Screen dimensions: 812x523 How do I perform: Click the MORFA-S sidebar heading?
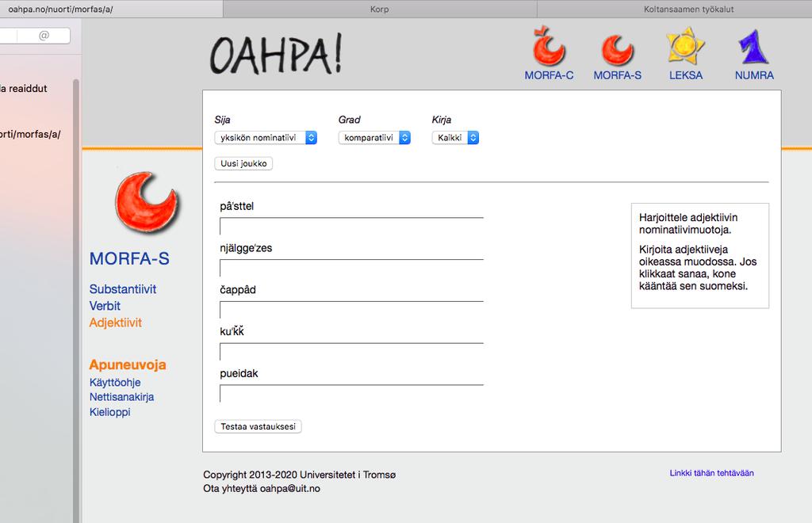coord(129,258)
